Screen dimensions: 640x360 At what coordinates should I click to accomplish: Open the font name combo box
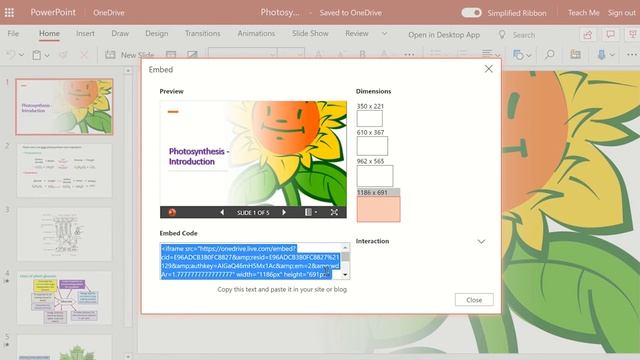click(x=242, y=54)
